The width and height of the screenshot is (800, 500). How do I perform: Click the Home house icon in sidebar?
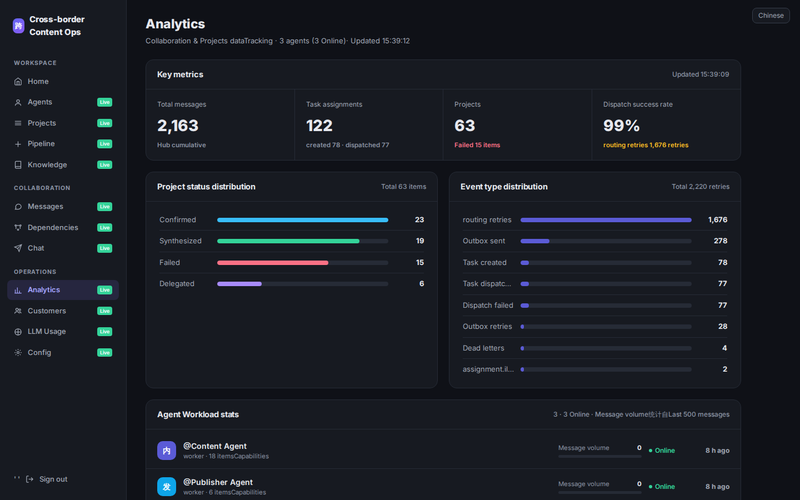pos(18,82)
